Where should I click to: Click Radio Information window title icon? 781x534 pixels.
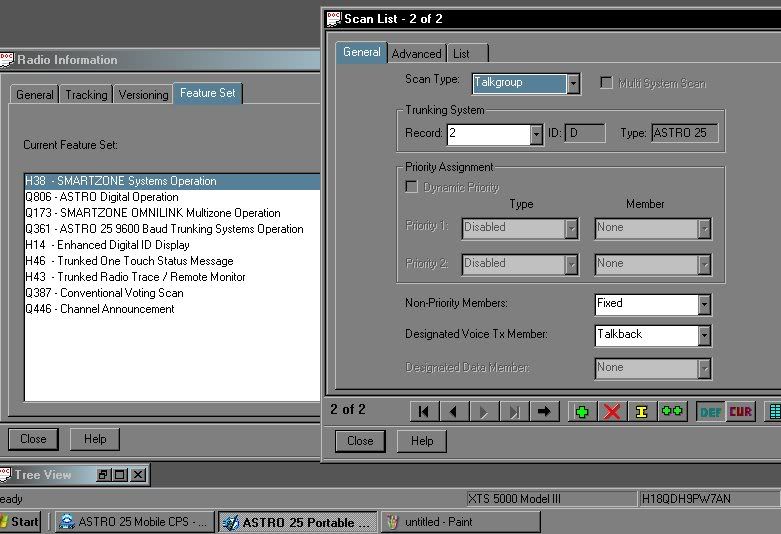pyautogui.click(x=6, y=60)
